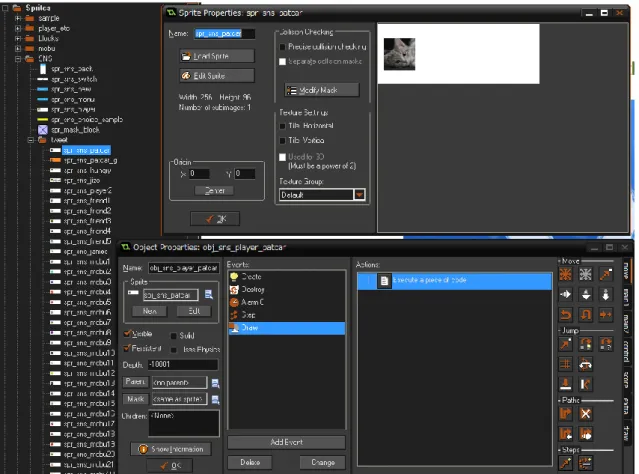Expand the blocks folder

(x=18, y=38)
